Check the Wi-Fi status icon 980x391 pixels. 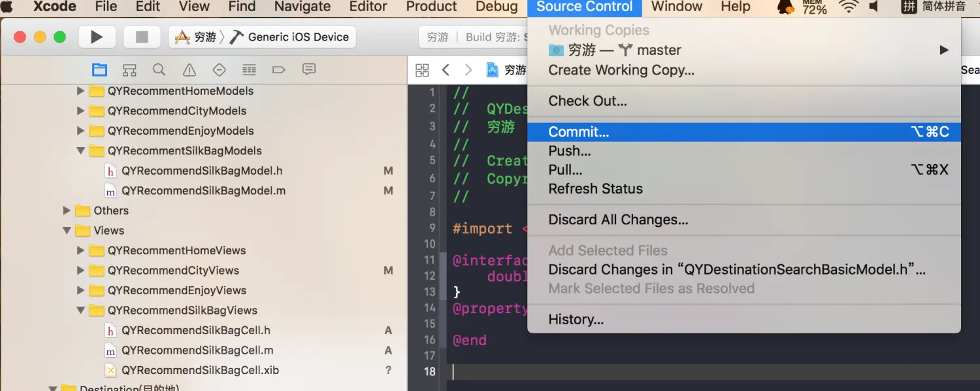[x=849, y=7]
